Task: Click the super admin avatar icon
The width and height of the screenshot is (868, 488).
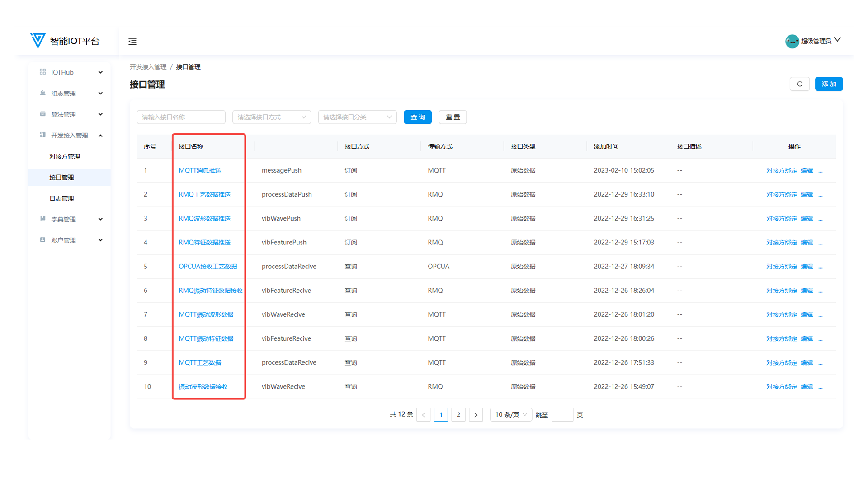Action: pos(792,41)
